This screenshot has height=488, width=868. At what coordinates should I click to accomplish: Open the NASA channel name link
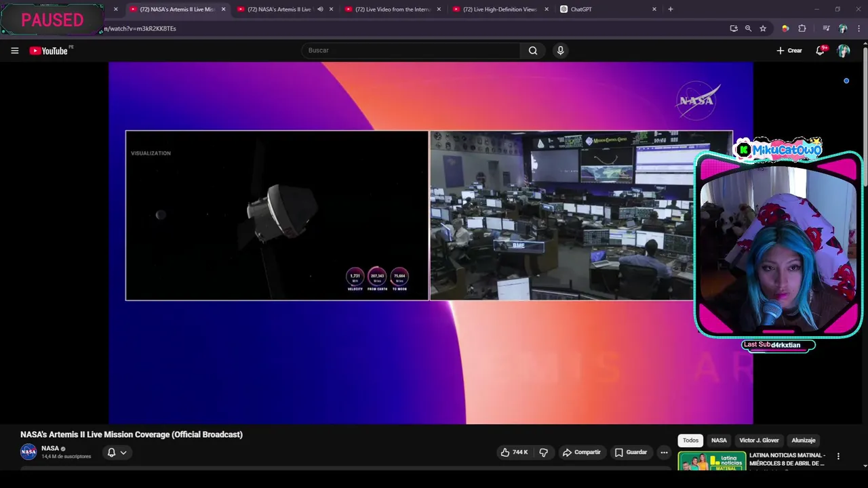pos(50,449)
